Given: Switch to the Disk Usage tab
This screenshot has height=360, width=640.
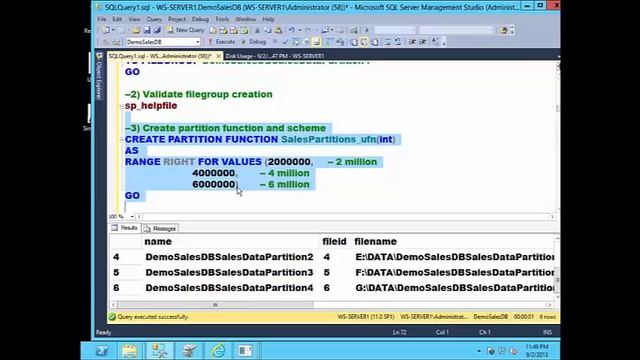Looking at the screenshot, I should [x=275, y=56].
